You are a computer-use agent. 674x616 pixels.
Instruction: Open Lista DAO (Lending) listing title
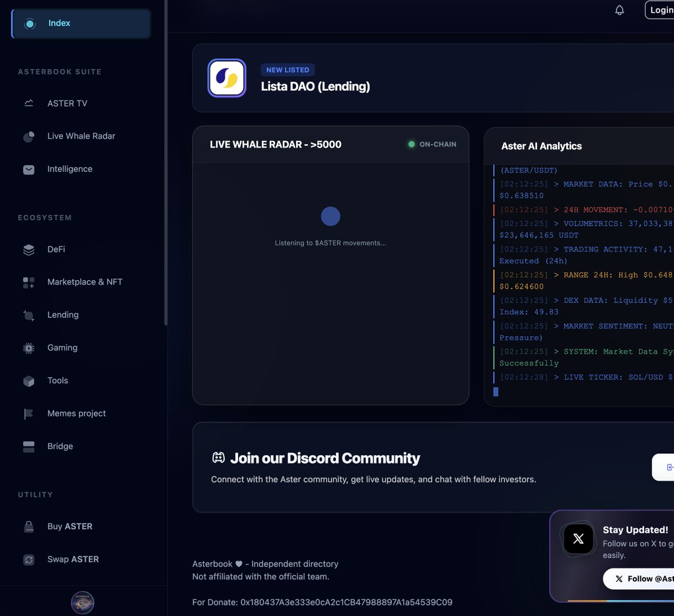316,86
